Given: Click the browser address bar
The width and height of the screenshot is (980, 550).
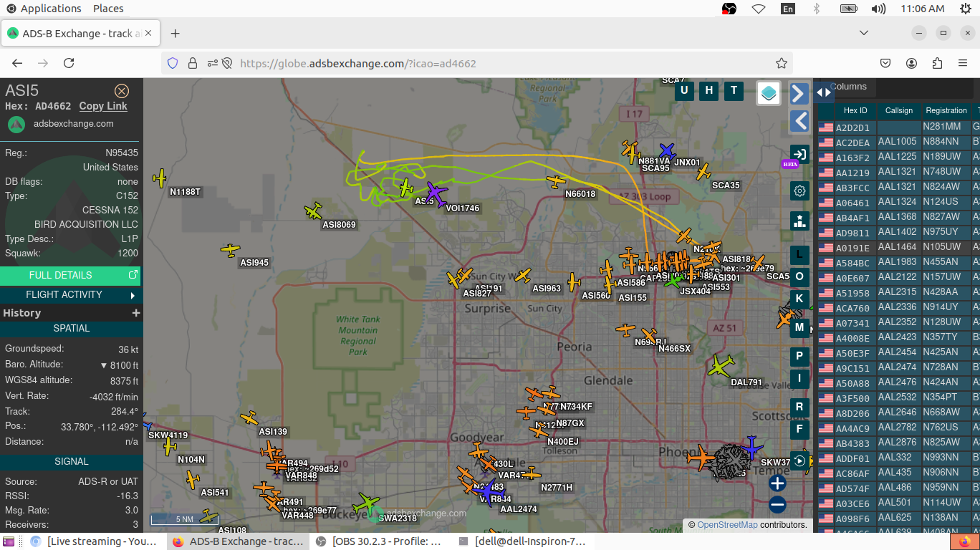Looking at the screenshot, I should click(x=477, y=63).
